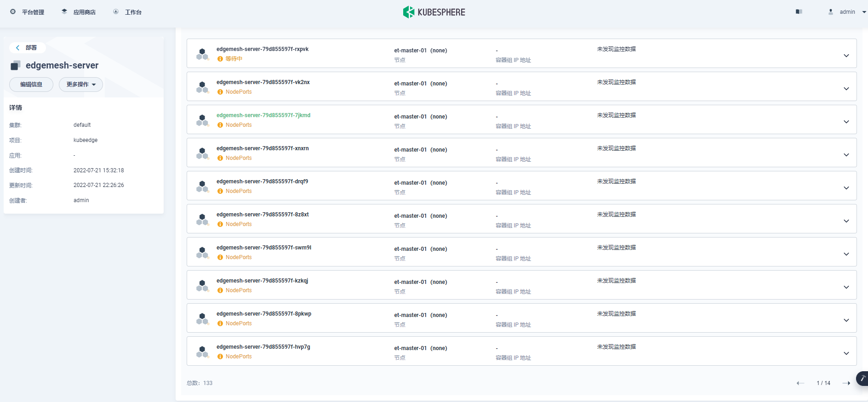Click the NodePorts warning icon on 8z8xt
This screenshot has height=402, width=868.
pyautogui.click(x=220, y=224)
